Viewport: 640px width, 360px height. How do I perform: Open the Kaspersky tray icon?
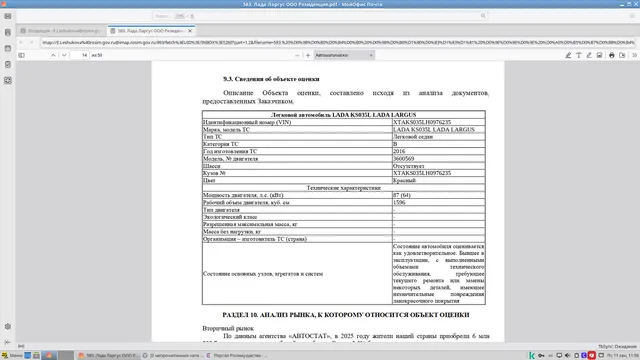[x=532, y=356]
